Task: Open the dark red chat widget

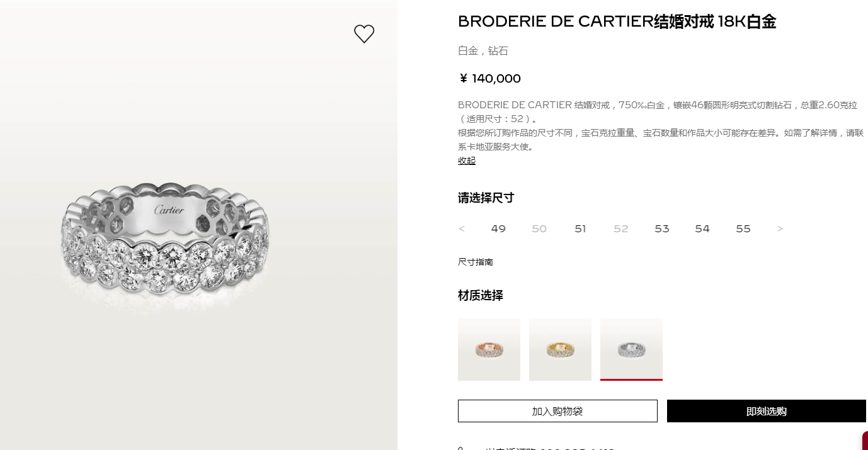Action: [x=865, y=441]
